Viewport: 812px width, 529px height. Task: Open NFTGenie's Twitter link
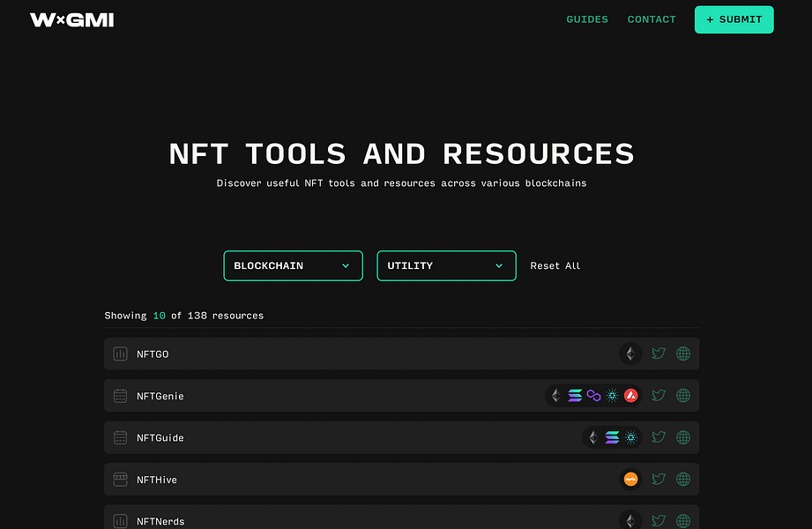tap(659, 395)
